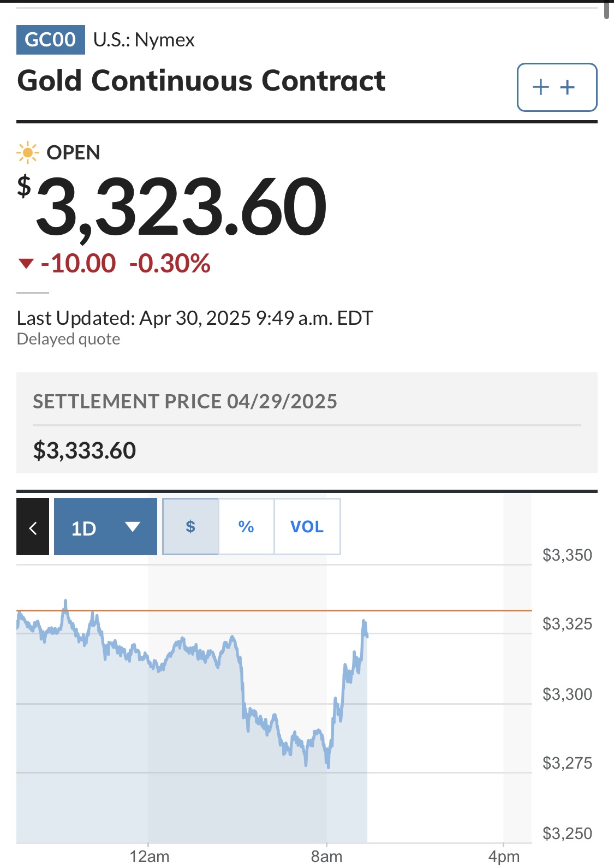Open the 1D time range dropdown
This screenshot has height=868, width=614.
[105, 527]
